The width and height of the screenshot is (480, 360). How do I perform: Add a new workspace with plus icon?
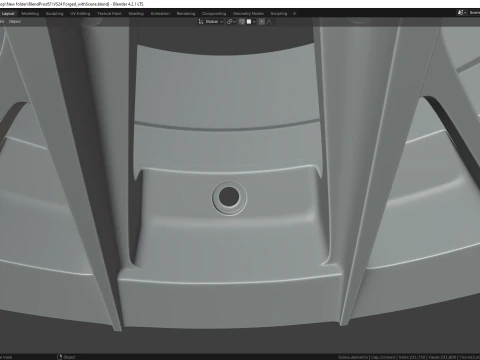(294, 14)
